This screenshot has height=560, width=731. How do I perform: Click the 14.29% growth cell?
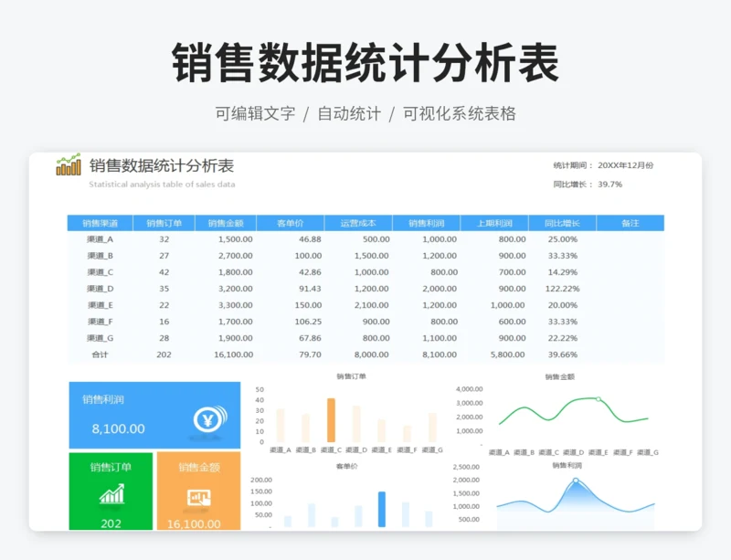pyautogui.click(x=563, y=272)
